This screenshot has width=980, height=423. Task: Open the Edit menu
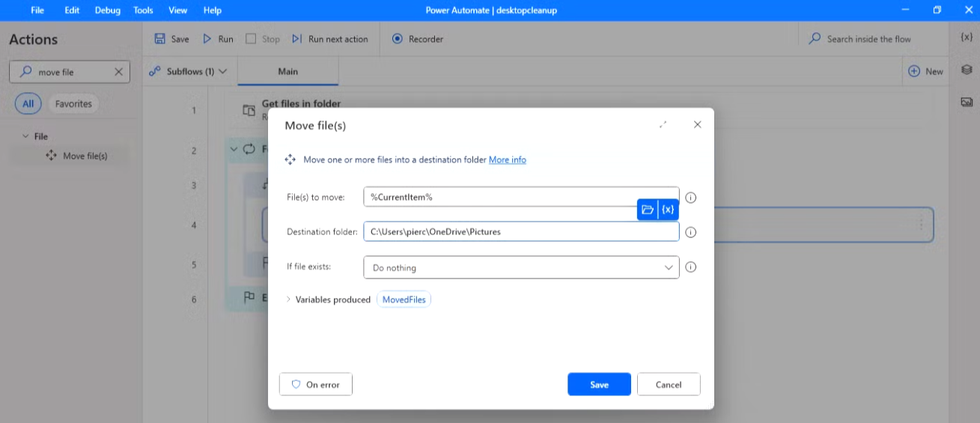pos(72,10)
